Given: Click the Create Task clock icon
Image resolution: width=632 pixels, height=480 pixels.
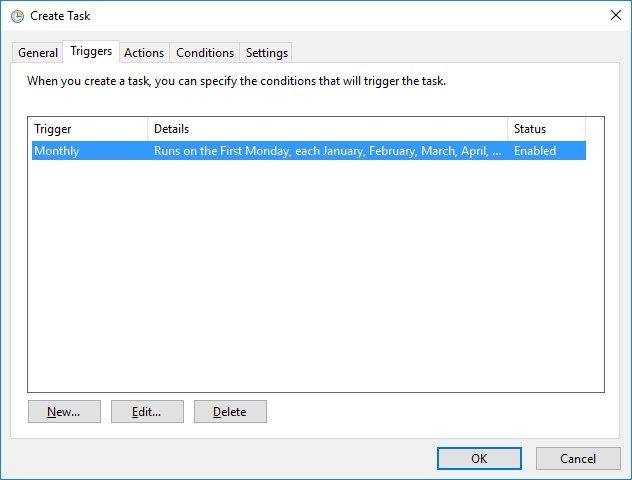Looking at the screenshot, I should [x=17, y=16].
